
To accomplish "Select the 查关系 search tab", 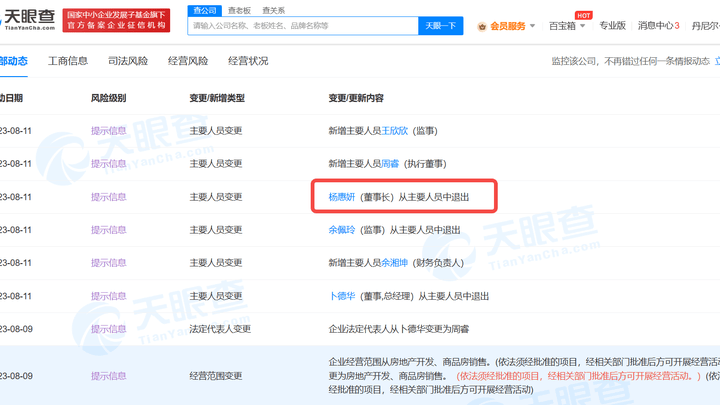I will tap(274, 11).
